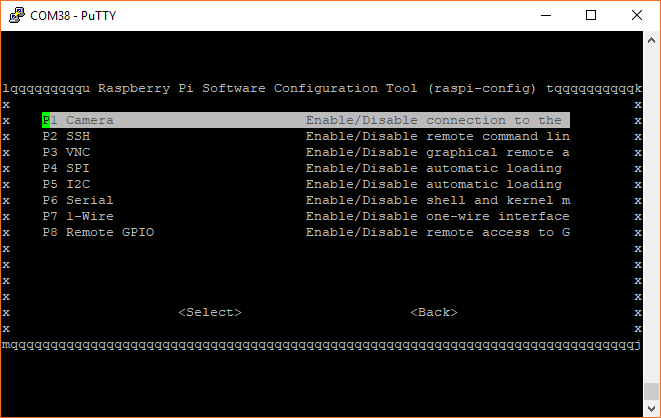Maximize the PuTTY window
The width and height of the screenshot is (661, 418).
coord(591,16)
